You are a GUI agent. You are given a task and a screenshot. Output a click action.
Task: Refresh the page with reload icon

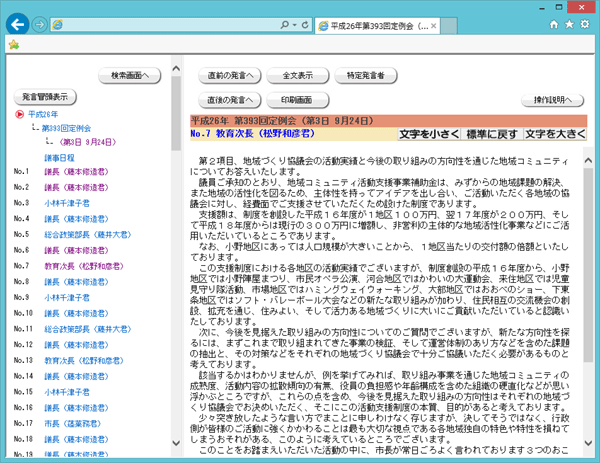click(305, 25)
